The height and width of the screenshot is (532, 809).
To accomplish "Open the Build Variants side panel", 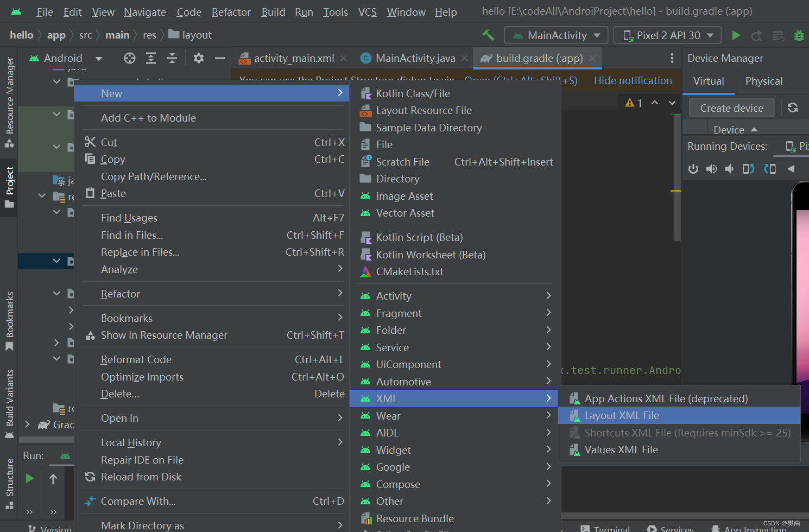I will click(x=9, y=403).
